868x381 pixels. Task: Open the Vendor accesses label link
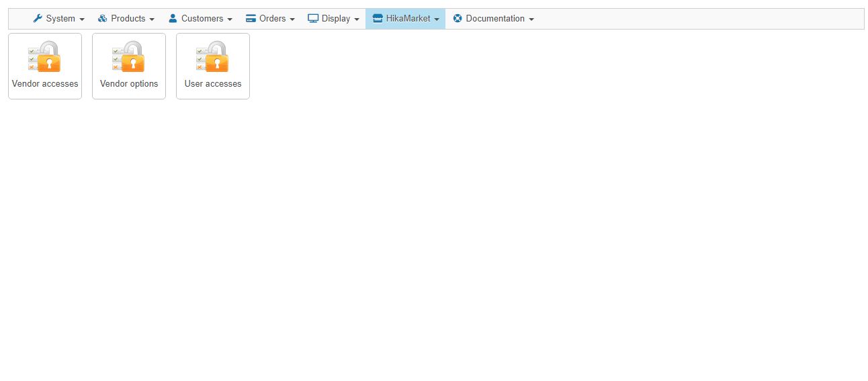(45, 84)
